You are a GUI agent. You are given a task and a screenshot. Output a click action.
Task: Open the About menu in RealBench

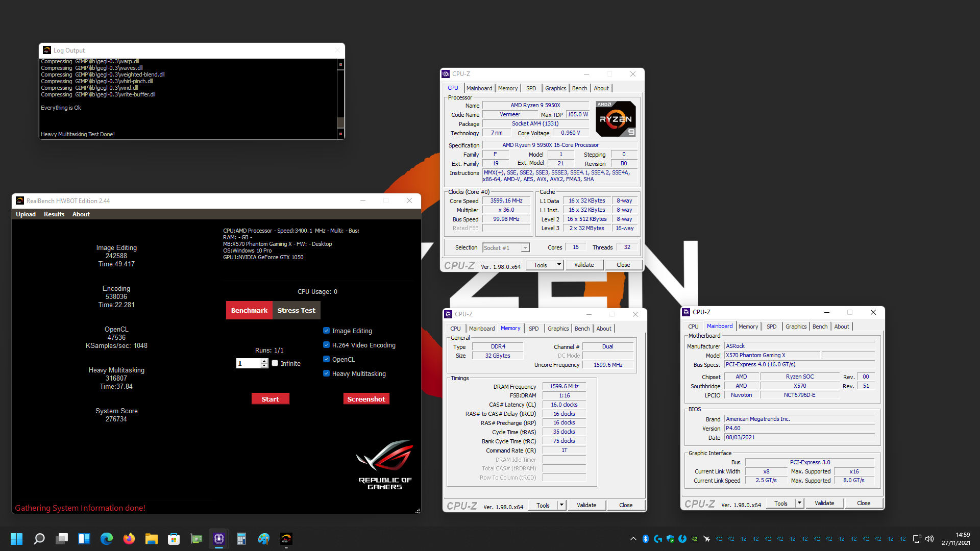[81, 214]
